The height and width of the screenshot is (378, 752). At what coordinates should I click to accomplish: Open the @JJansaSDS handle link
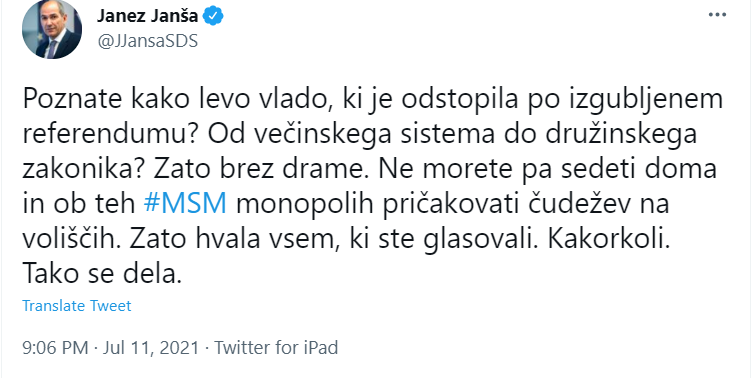147,42
